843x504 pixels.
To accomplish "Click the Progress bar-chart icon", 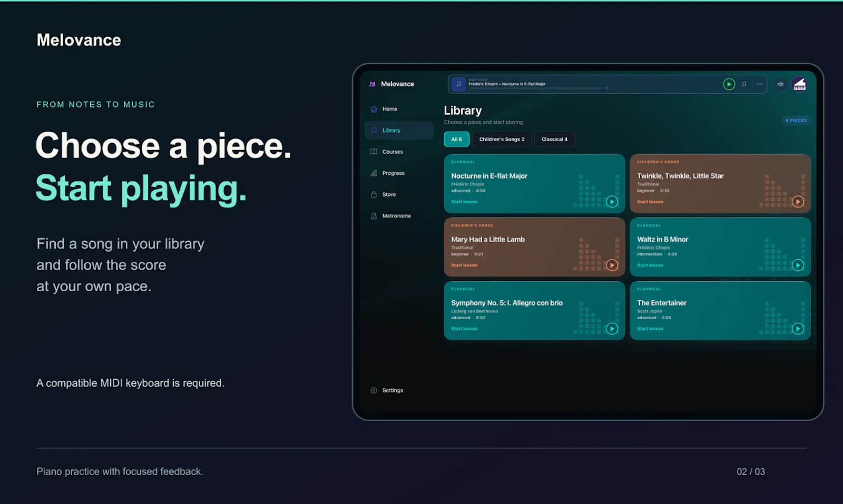I will coord(374,173).
